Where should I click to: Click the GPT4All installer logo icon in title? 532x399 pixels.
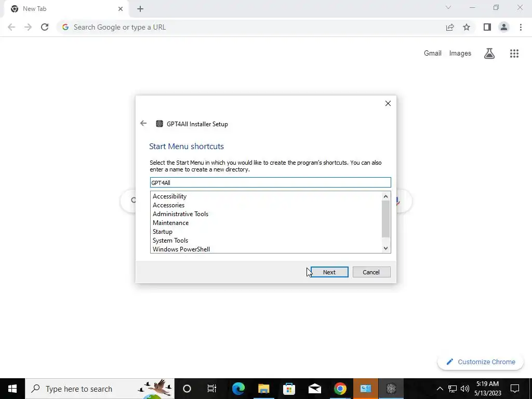click(159, 124)
